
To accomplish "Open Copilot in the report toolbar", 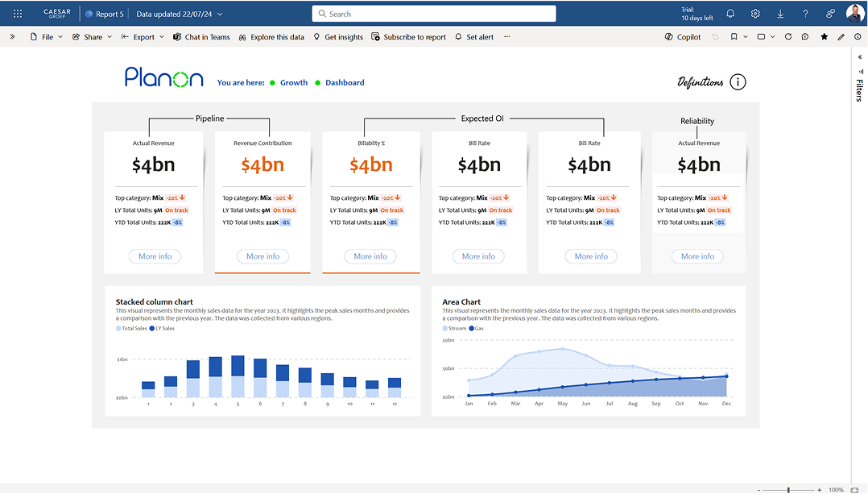I will 682,37.
